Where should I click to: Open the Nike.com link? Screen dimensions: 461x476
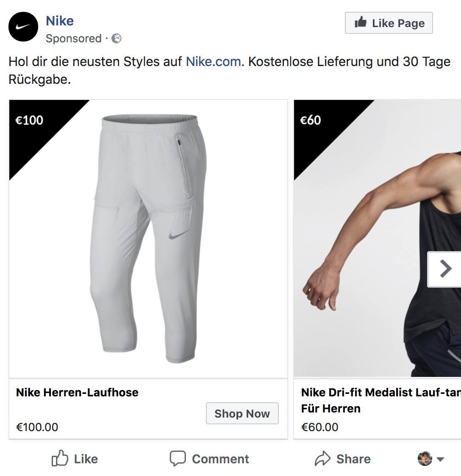pyautogui.click(x=215, y=62)
